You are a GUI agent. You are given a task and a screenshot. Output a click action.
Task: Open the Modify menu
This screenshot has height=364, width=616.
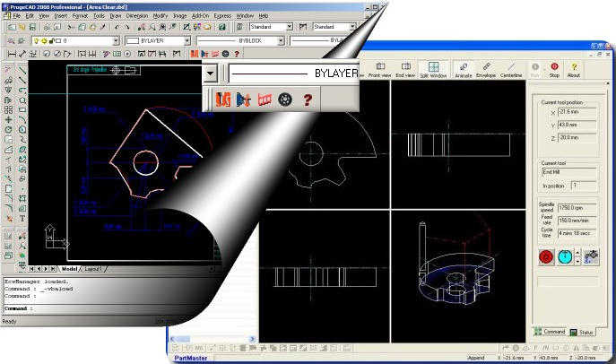pos(161,16)
